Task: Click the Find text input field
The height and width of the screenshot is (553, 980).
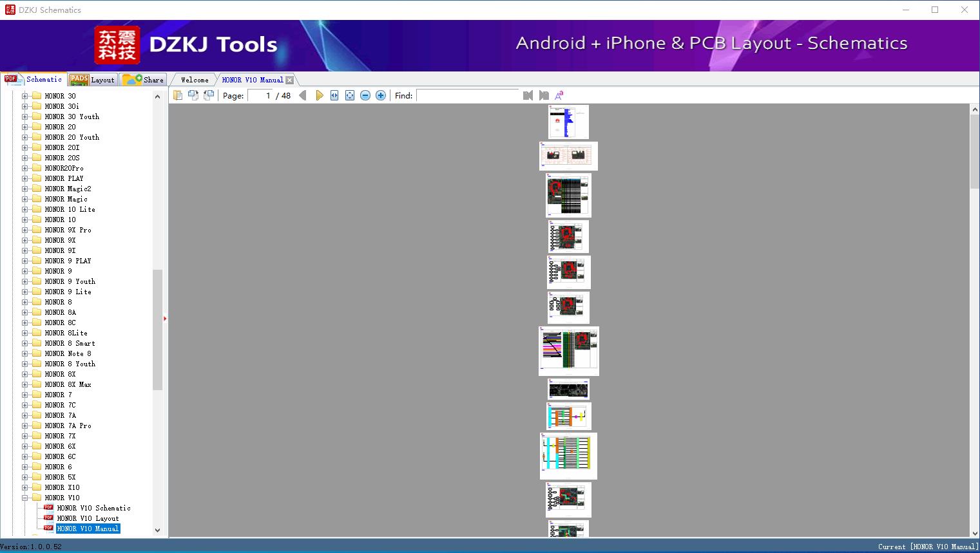Action: point(468,95)
